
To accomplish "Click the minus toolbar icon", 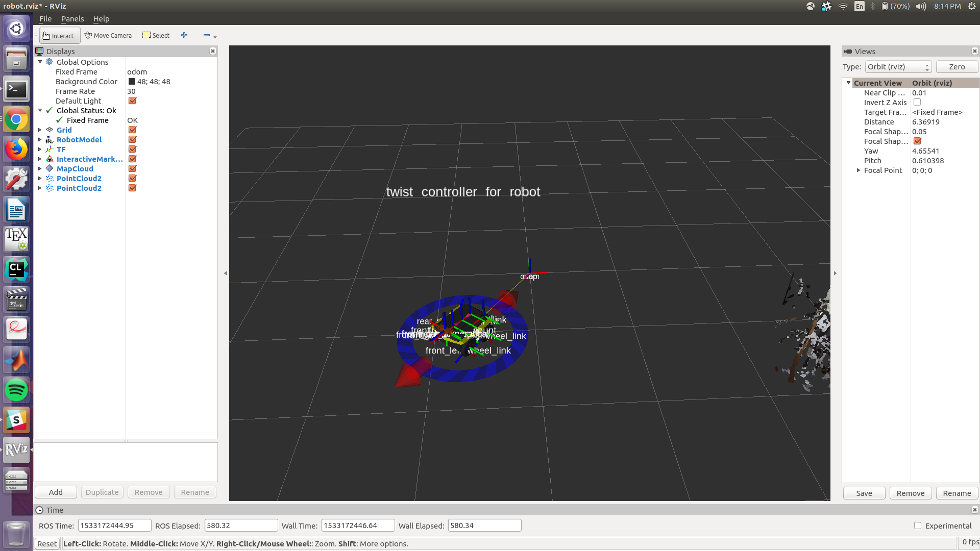I will coord(207,36).
